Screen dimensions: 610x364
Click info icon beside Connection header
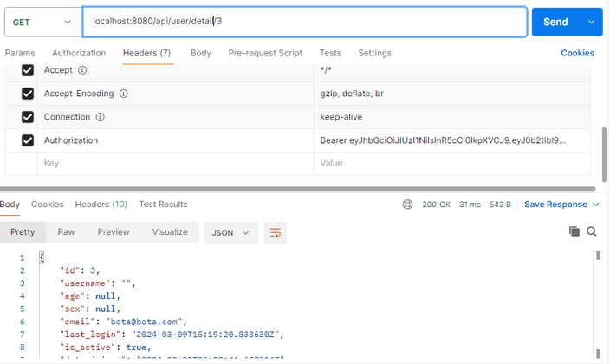(101, 117)
